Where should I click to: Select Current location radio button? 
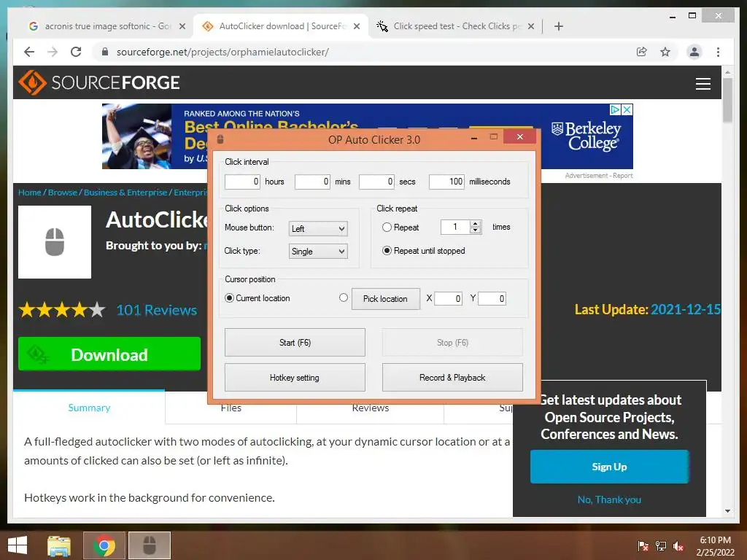coord(229,298)
